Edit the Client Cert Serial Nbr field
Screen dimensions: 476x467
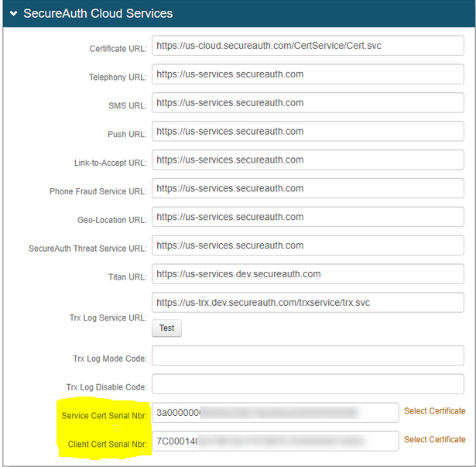click(276, 441)
